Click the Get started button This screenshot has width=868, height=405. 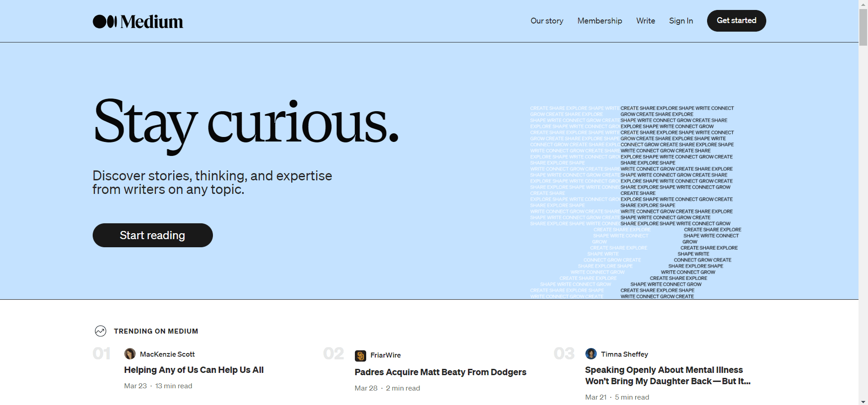point(736,21)
